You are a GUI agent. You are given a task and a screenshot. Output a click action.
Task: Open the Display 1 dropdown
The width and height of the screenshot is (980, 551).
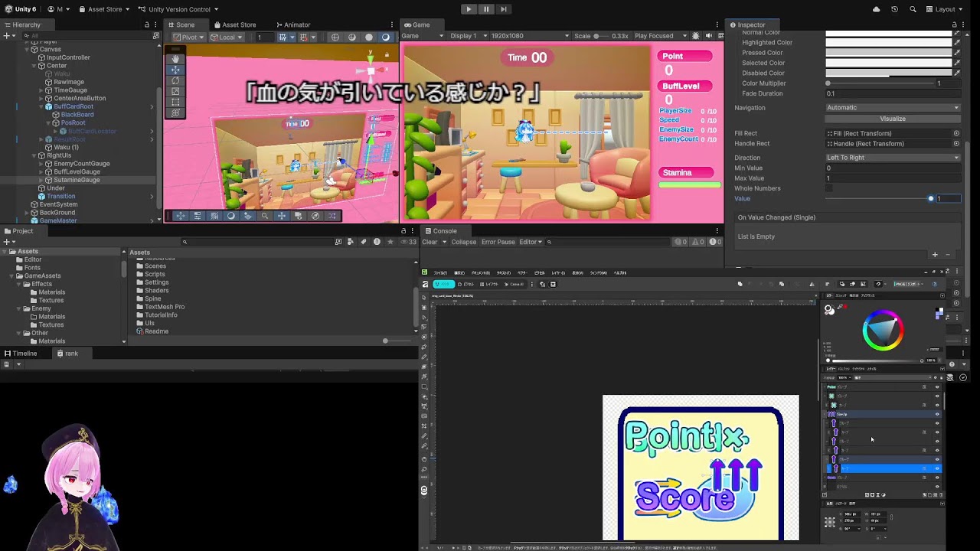pos(467,36)
